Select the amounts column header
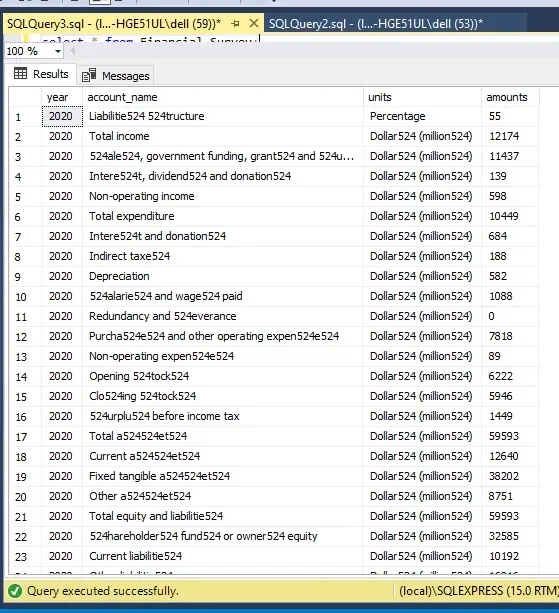This screenshot has width=559, height=613. 510,97
